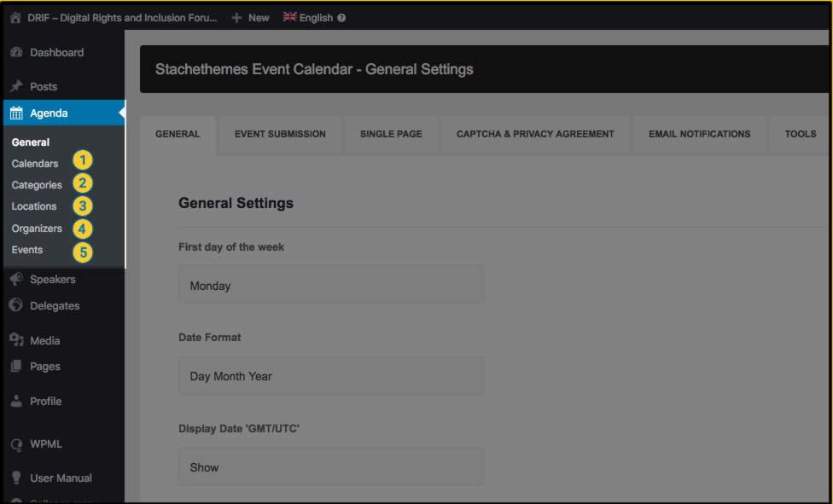Click the WPML sidebar icon
Image resolution: width=833 pixels, height=504 pixels.
[x=16, y=444]
